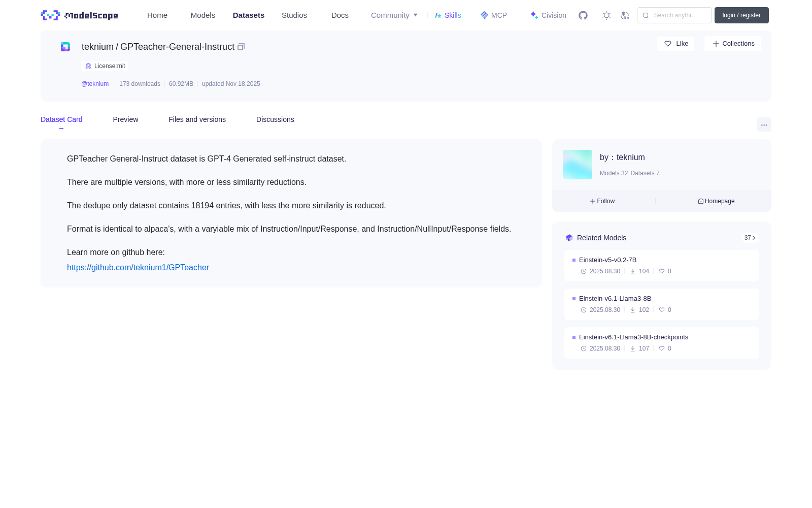Click clock icon on Llama3-8B-checkpoints row

pyautogui.click(x=584, y=348)
